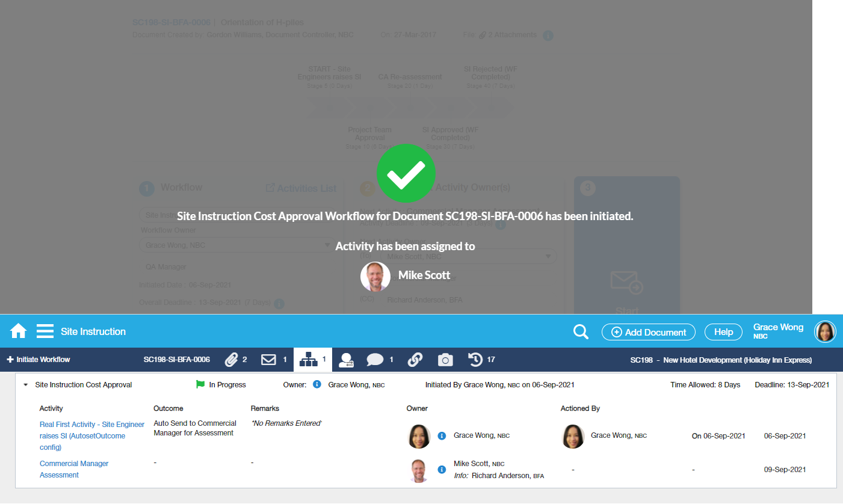Click the Help button

[723, 332]
